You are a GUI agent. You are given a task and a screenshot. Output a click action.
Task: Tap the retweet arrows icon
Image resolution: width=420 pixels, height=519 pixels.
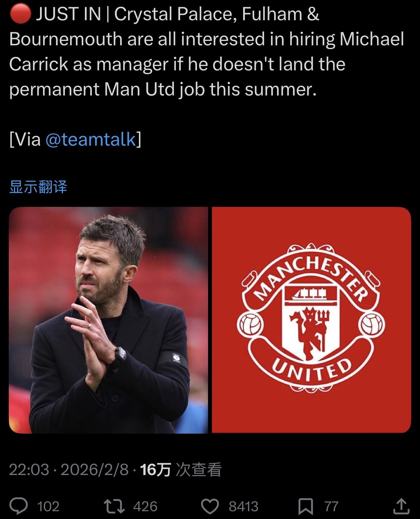point(114,506)
